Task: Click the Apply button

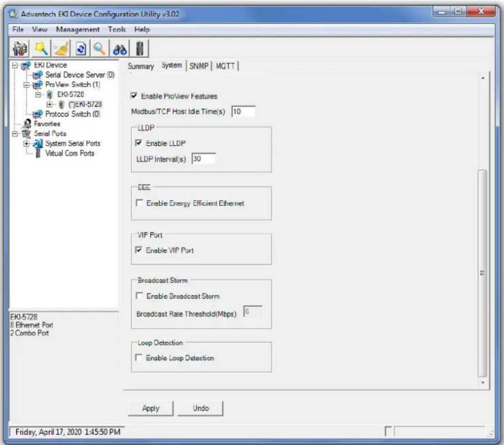Action: click(150, 408)
